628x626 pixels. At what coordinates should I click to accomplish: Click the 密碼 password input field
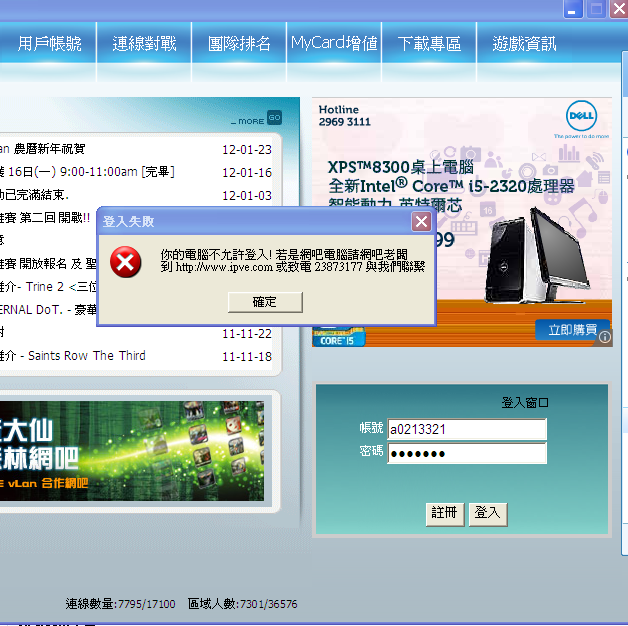coord(466,453)
